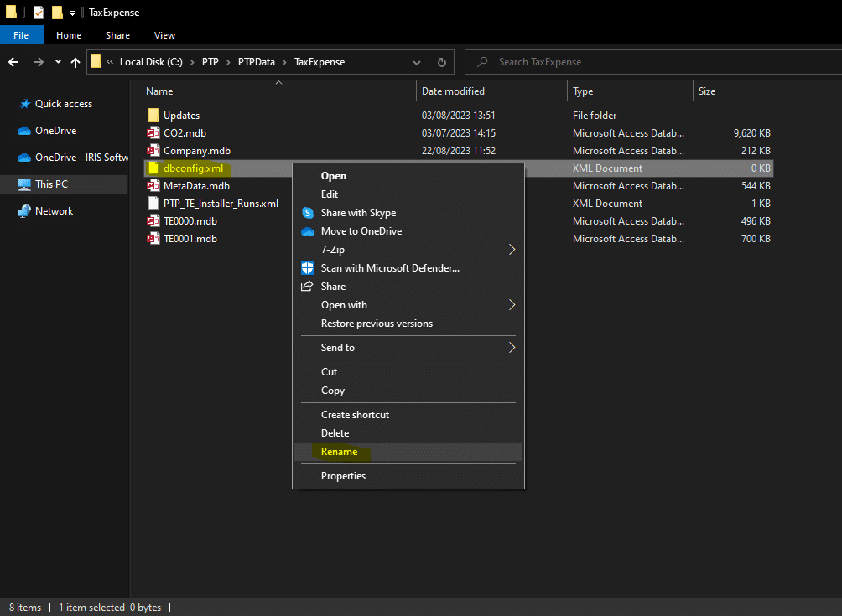842x616 pixels.
Task: Select the TE0000.mdb file icon
Action: 153,221
